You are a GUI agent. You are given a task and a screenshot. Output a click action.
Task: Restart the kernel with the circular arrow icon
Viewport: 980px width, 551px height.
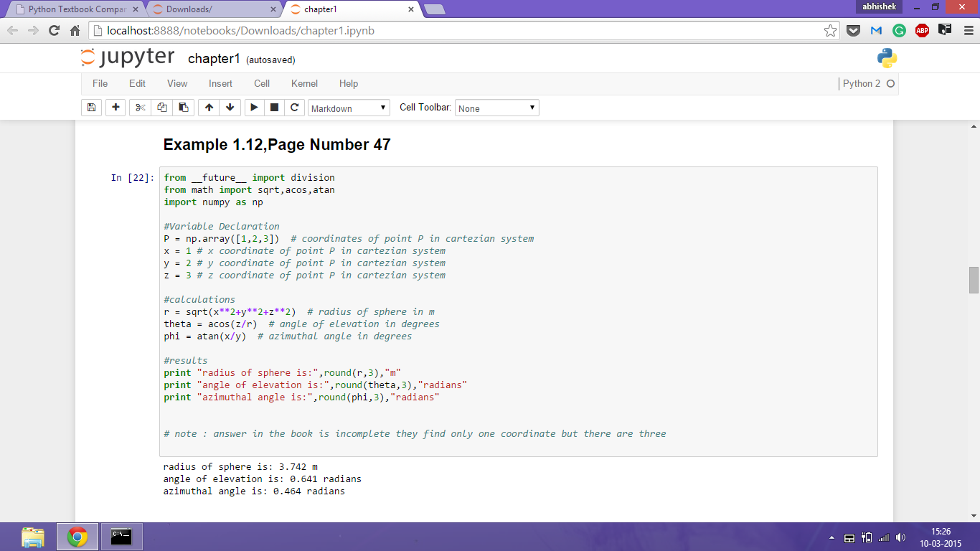coord(294,108)
